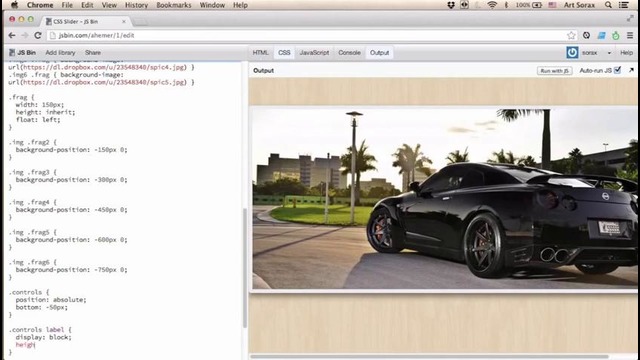Close the CSS Slider browser tab
This screenshot has width=640, height=360.
pyautogui.click(x=124, y=21)
